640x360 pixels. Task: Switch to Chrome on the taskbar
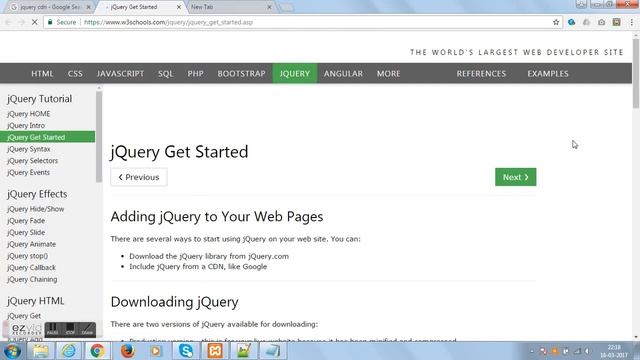97,351
